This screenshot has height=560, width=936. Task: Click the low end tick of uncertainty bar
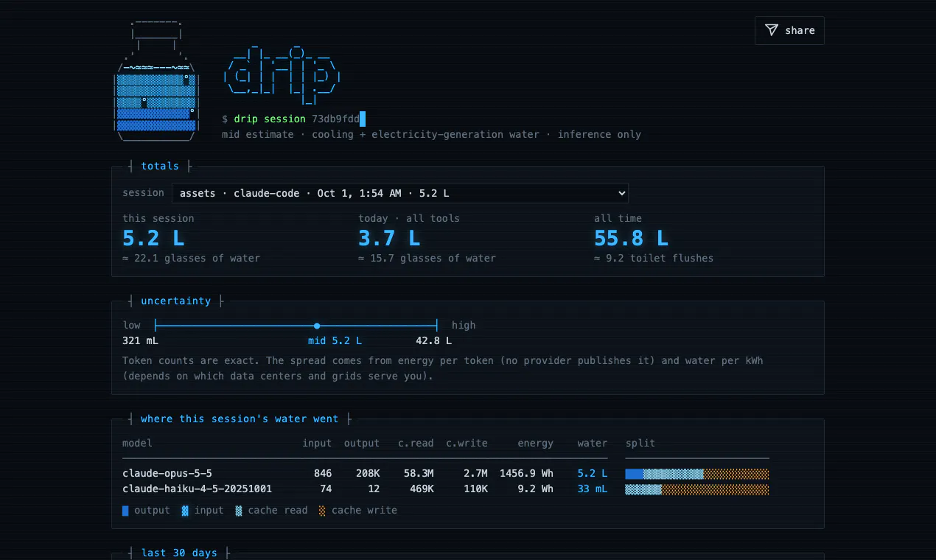156,326
